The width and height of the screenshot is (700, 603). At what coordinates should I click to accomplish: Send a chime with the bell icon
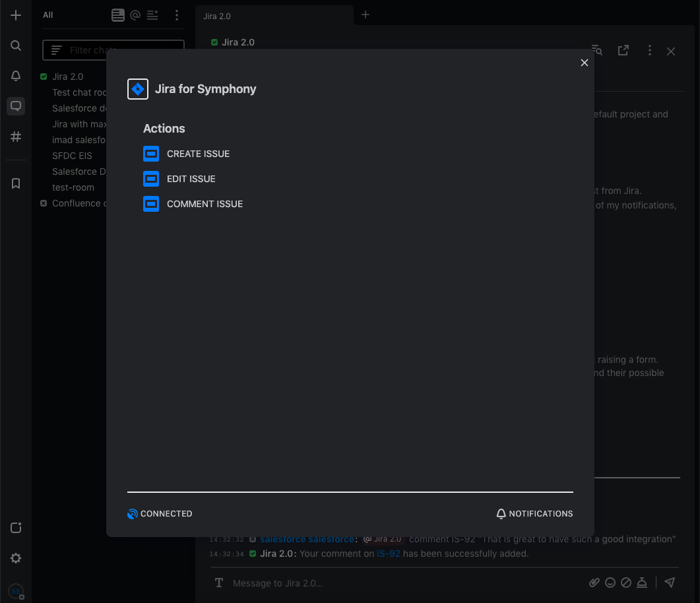tap(642, 583)
